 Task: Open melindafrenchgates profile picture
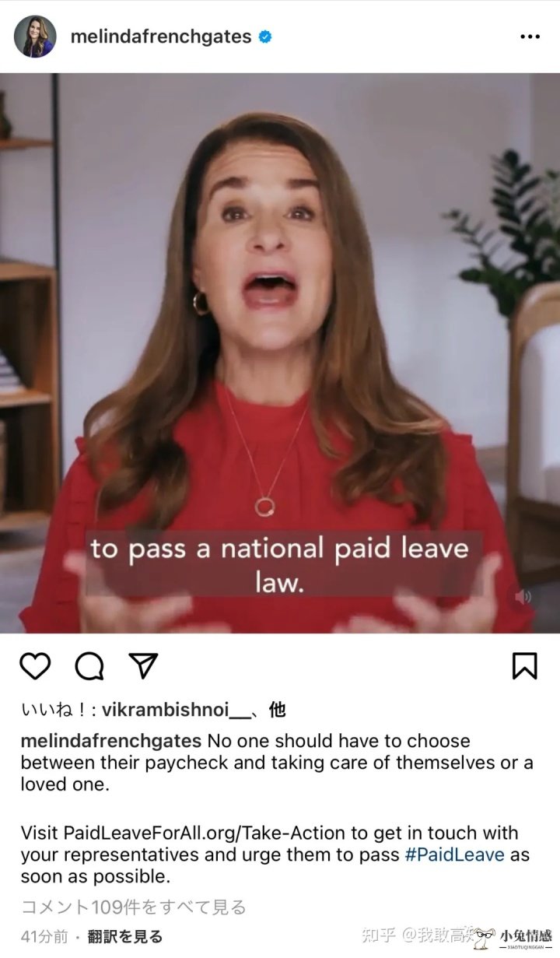coord(35,37)
